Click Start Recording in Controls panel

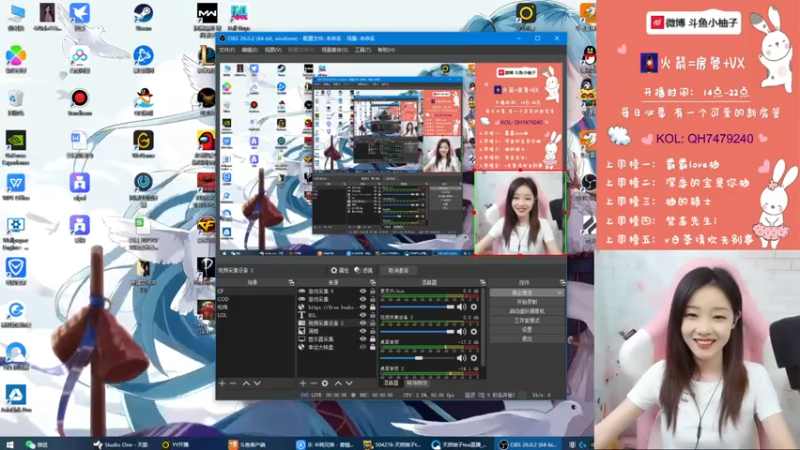click(527, 302)
